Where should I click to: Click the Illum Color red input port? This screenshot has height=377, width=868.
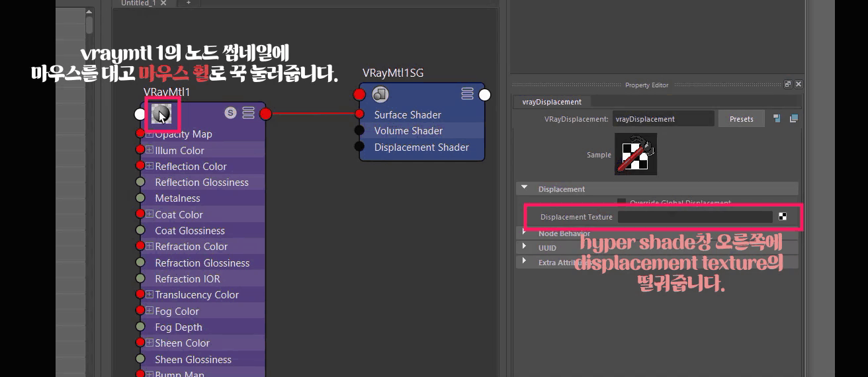coord(140,150)
